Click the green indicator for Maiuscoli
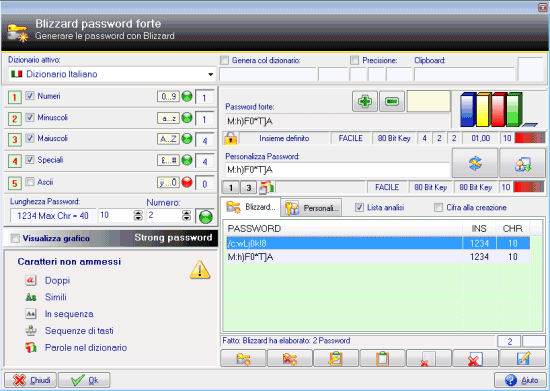The width and height of the screenshot is (550, 391). (x=187, y=139)
